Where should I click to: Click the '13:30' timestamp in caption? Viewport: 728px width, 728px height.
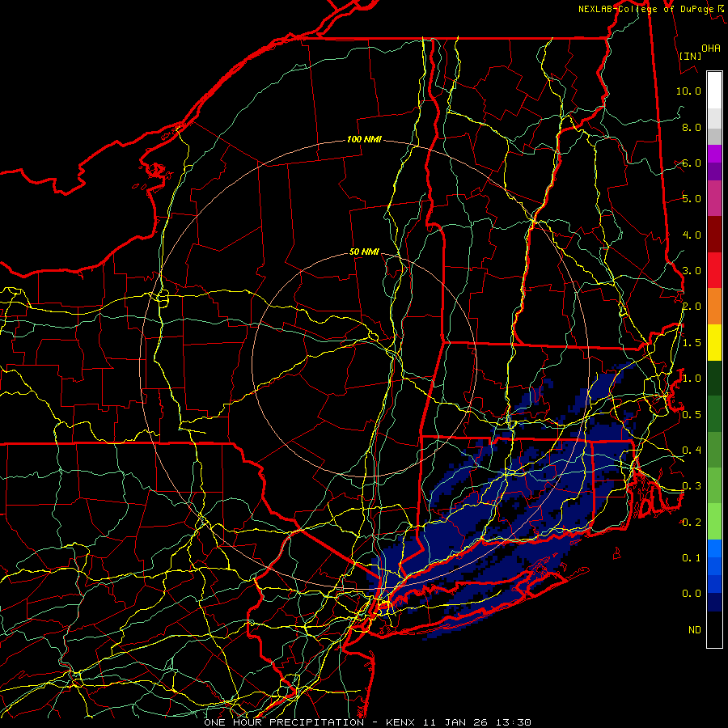point(514,722)
